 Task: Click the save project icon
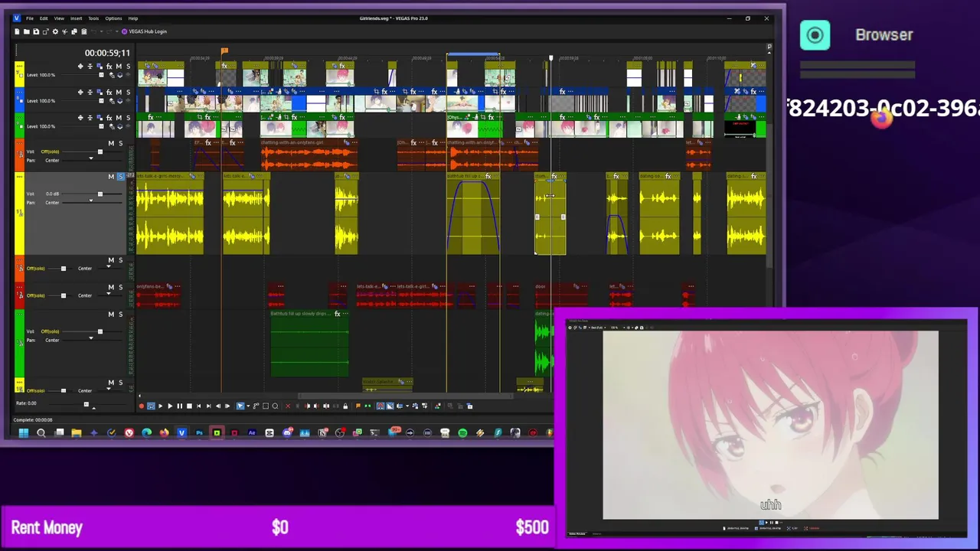pyautogui.click(x=36, y=31)
